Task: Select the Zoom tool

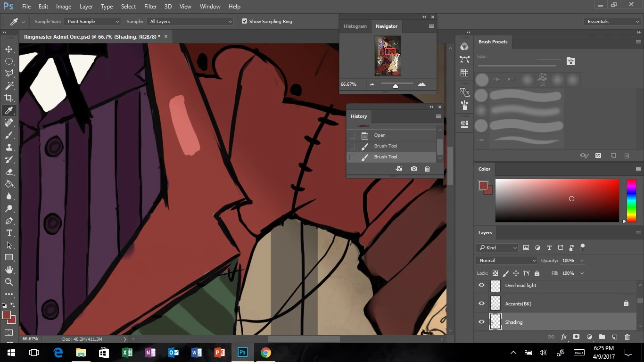Action: pos(9,282)
